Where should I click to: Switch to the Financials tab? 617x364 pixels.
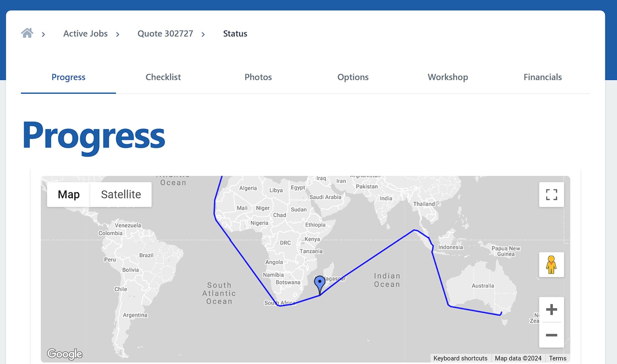[542, 77]
